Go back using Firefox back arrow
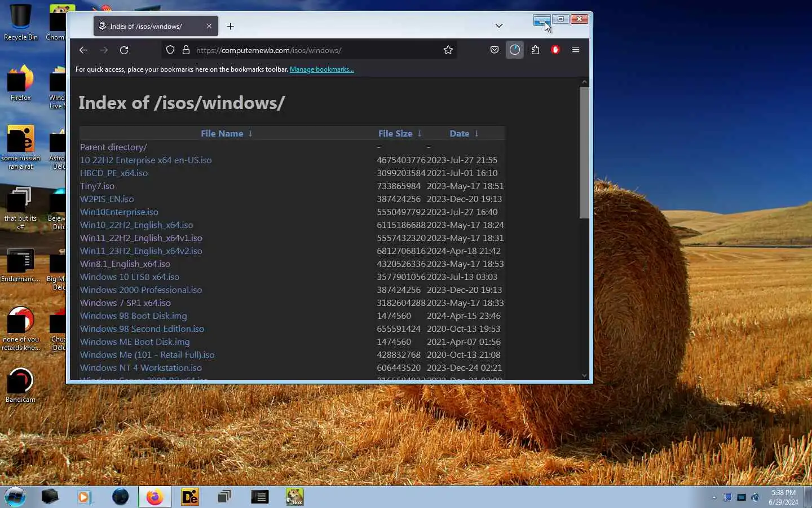Image resolution: width=812 pixels, height=508 pixels. (83, 50)
